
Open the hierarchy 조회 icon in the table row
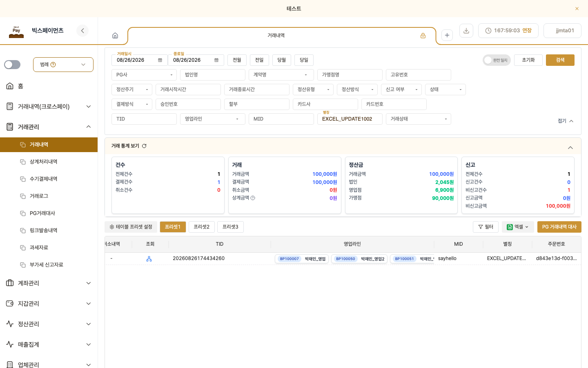point(149,259)
